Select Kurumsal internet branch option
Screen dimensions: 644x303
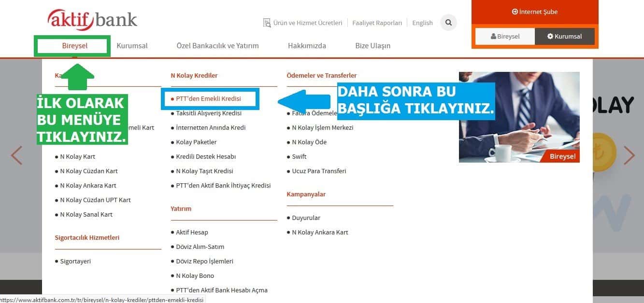[564, 36]
